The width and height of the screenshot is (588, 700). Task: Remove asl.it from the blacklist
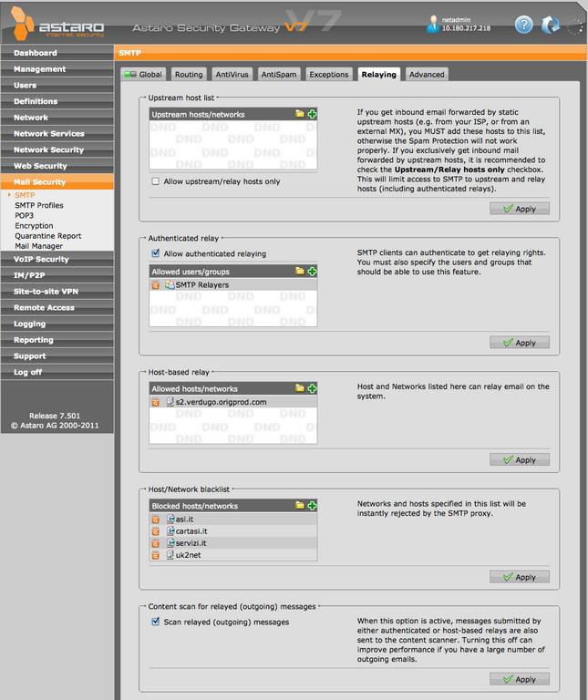point(155,520)
